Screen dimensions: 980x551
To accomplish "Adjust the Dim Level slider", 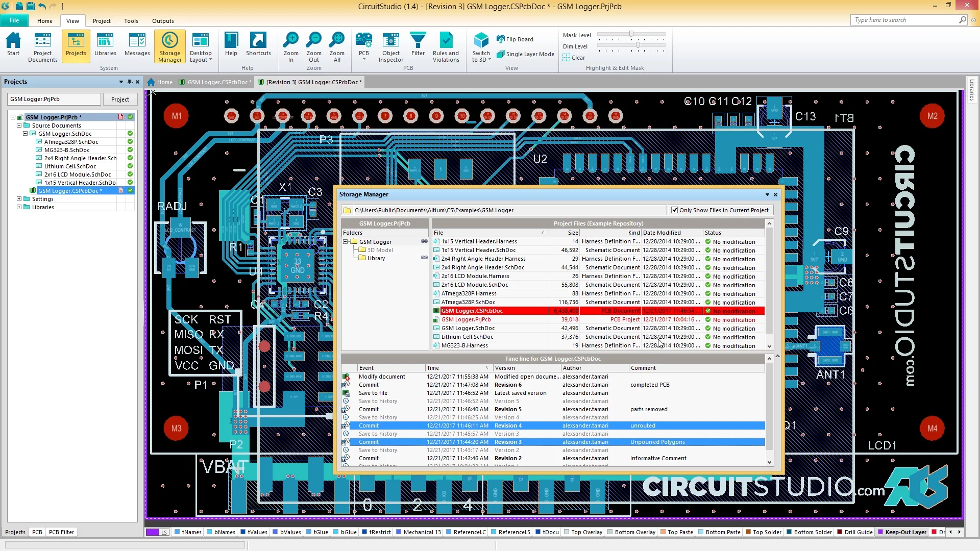I will pyautogui.click(x=637, y=45).
